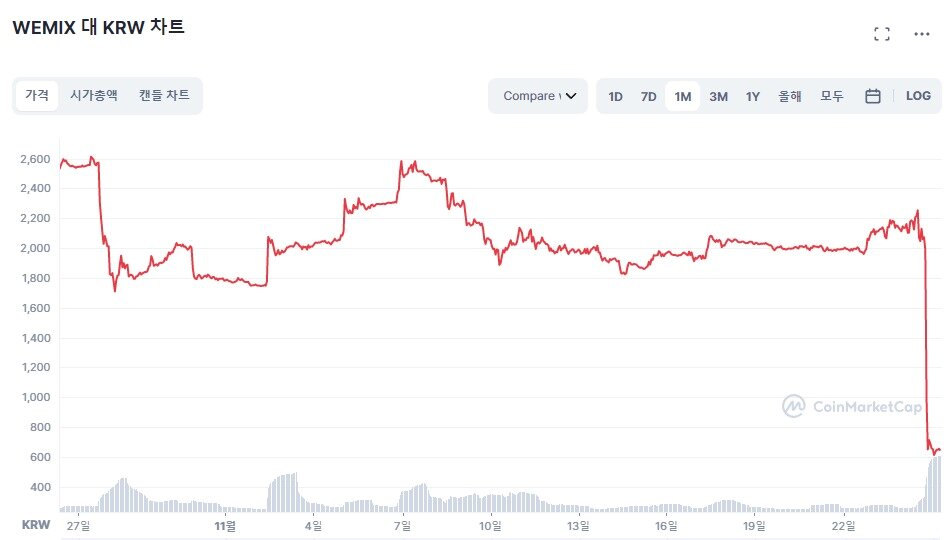
Task: Select 모두 all-time range
Action: [832, 96]
